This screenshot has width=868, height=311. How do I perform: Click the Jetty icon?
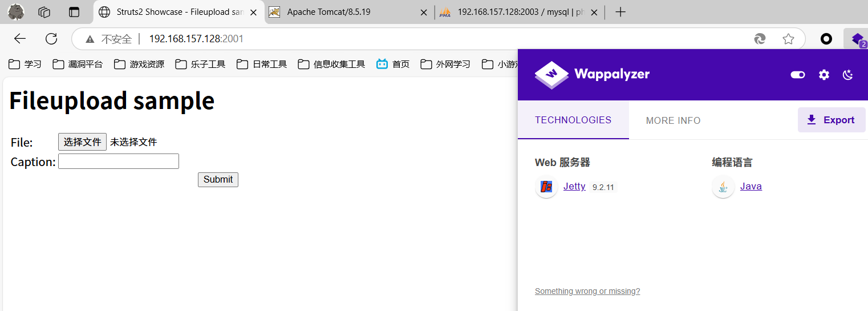pos(546,187)
